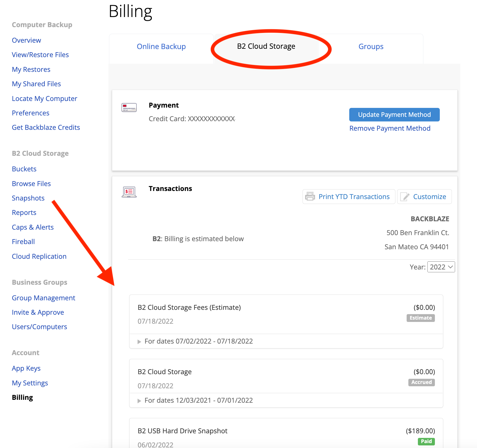The width and height of the screenshot is (477, 448).
Task: Go to My Settings
Action: [x=30, y=383]
